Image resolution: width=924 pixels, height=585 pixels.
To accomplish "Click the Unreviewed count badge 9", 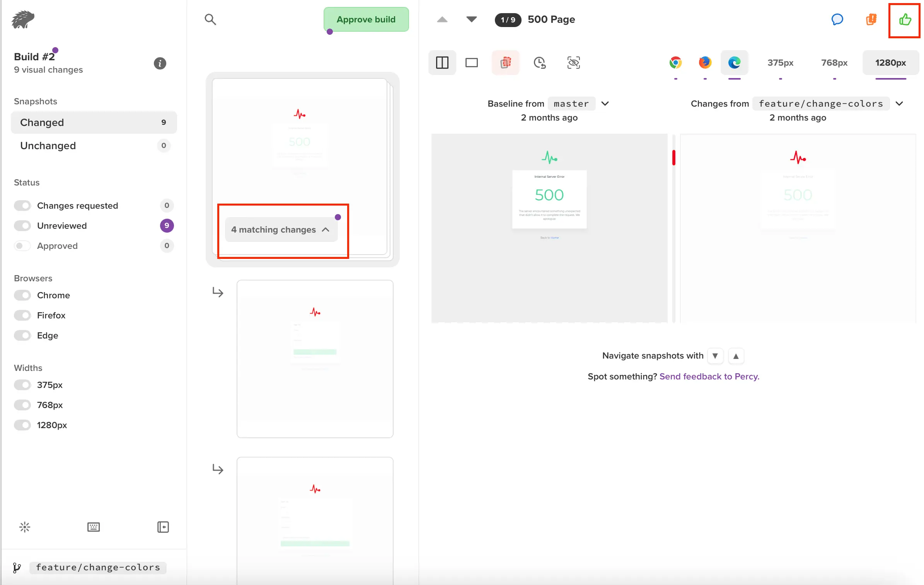I will (167, 226).
